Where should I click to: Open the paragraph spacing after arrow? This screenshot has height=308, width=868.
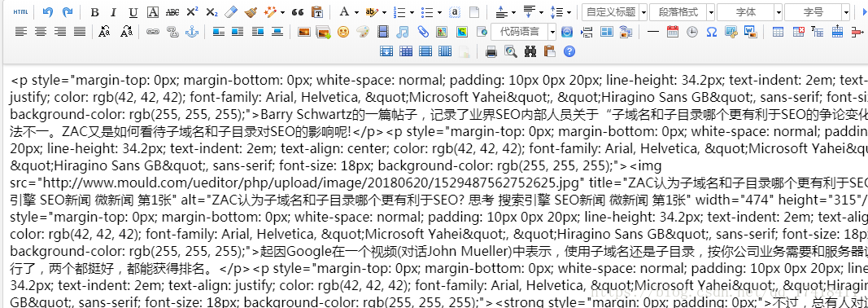click(541, 12)
